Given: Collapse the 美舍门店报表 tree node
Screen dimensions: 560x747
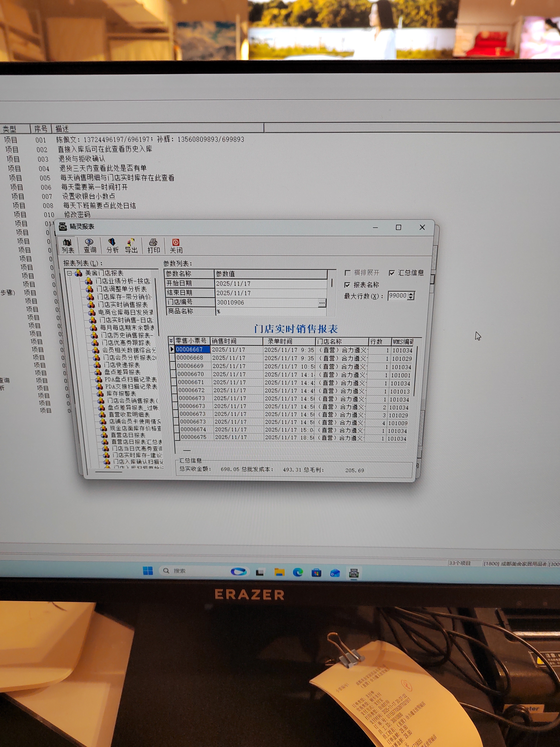Looking at the screenshot, I should click(69, 273).
